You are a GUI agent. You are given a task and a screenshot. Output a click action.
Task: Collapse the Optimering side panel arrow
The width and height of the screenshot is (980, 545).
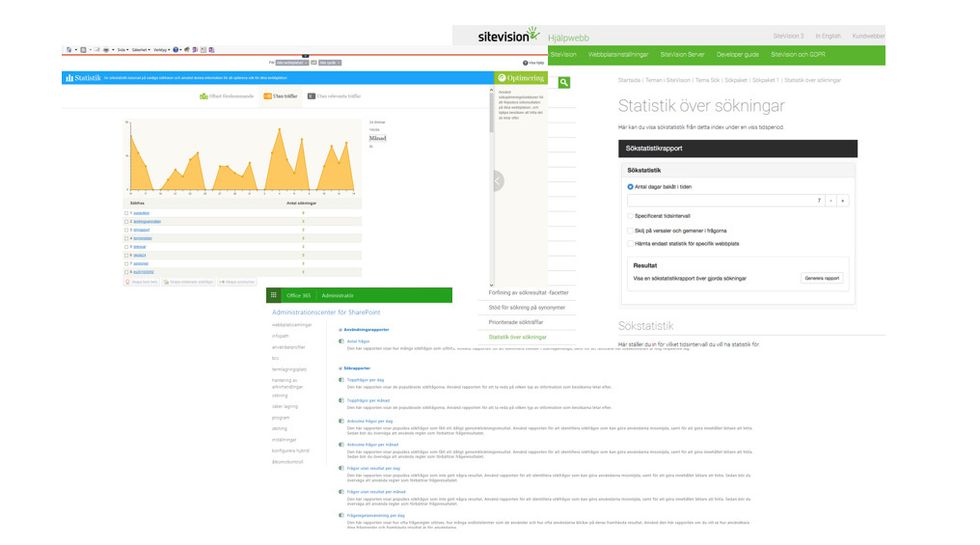click(498, 180)
